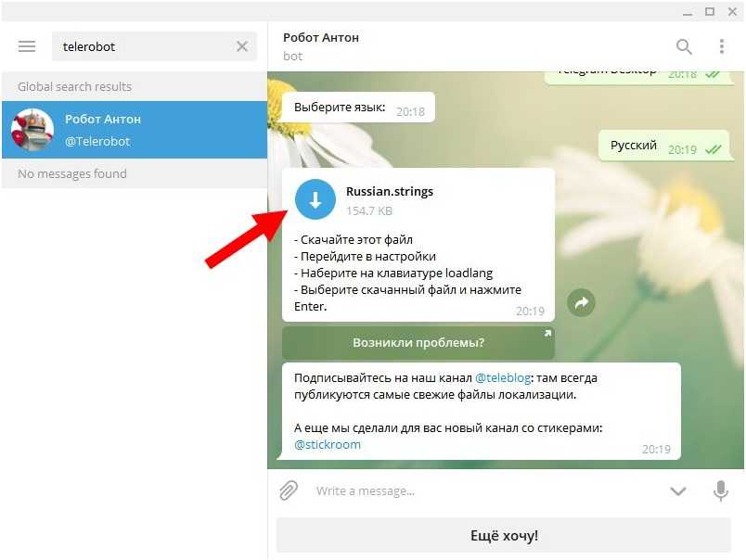Open the three-dot chat options menu

pos(722,46)
